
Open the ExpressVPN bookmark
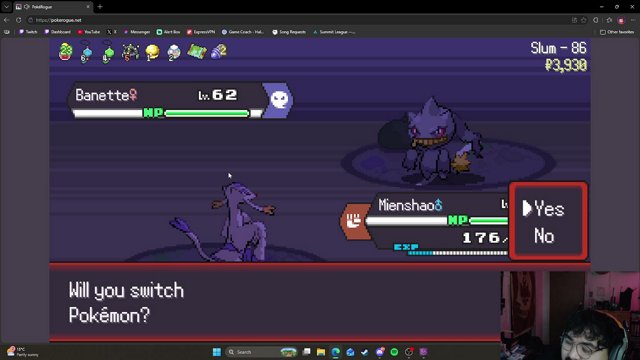(x=201, y=32)
